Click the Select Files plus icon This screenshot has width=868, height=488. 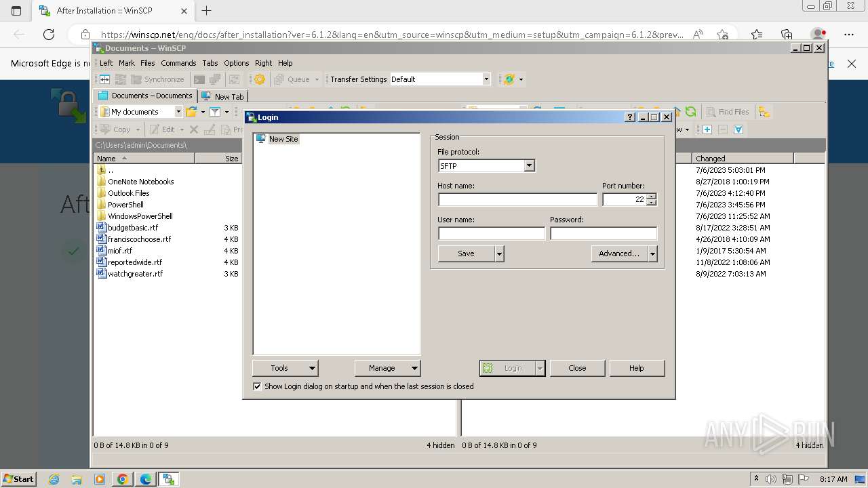707,129
